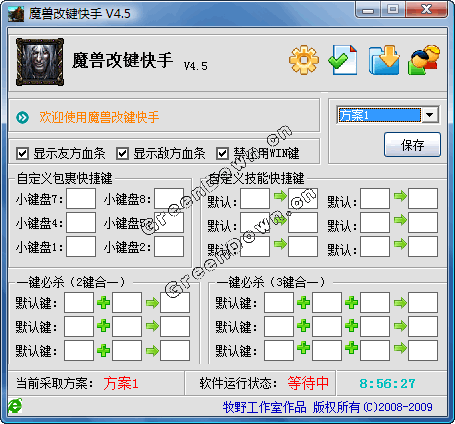
Task: Toggle 显示友方血条 checkbox
Action: click(22, 154)
